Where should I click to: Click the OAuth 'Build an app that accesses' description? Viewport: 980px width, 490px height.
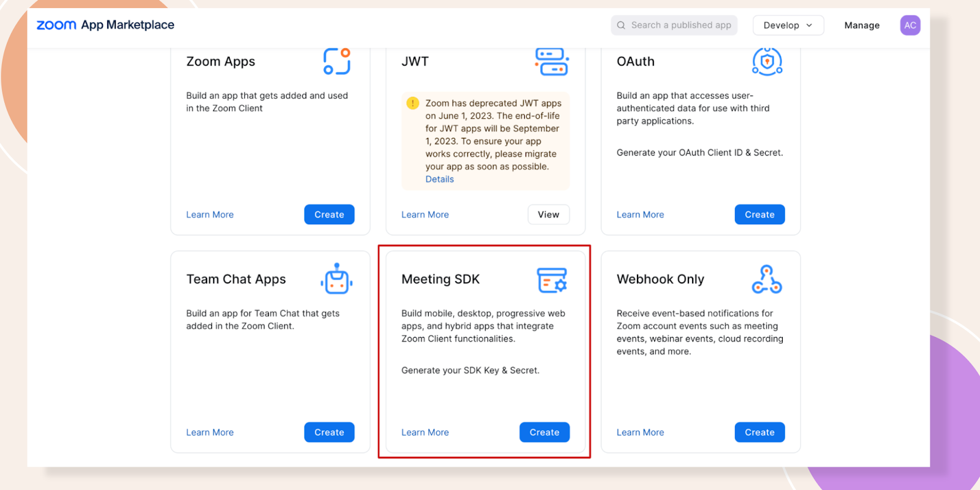(x=693, y=108)
